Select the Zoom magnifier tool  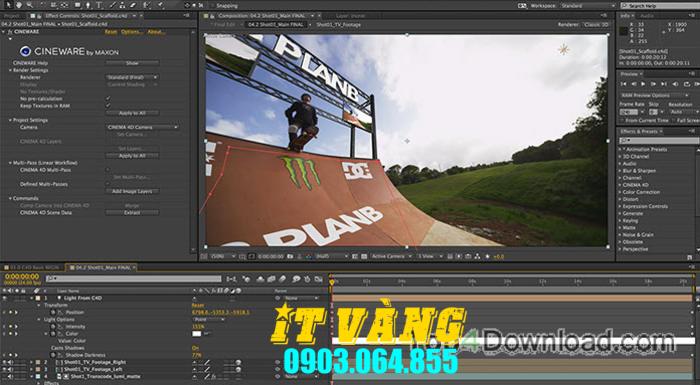[x=29, y=5]
